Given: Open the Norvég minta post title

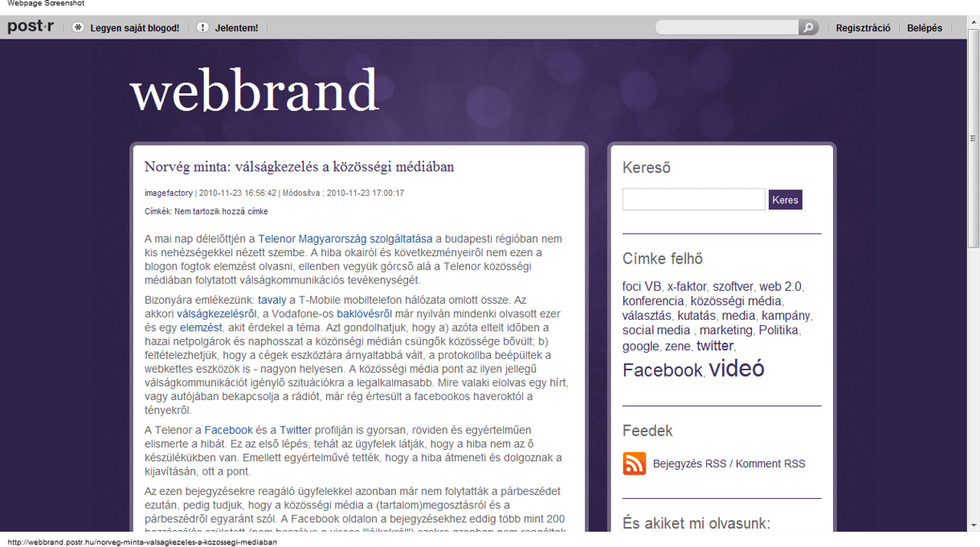Looking at the screenshot, I should 300,167.
